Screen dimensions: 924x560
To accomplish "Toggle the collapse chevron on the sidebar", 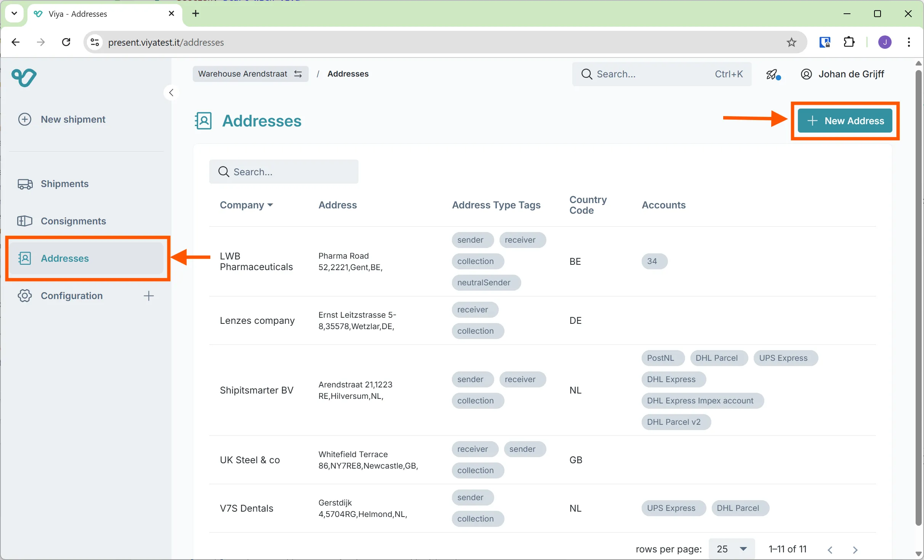I will 171,92.
